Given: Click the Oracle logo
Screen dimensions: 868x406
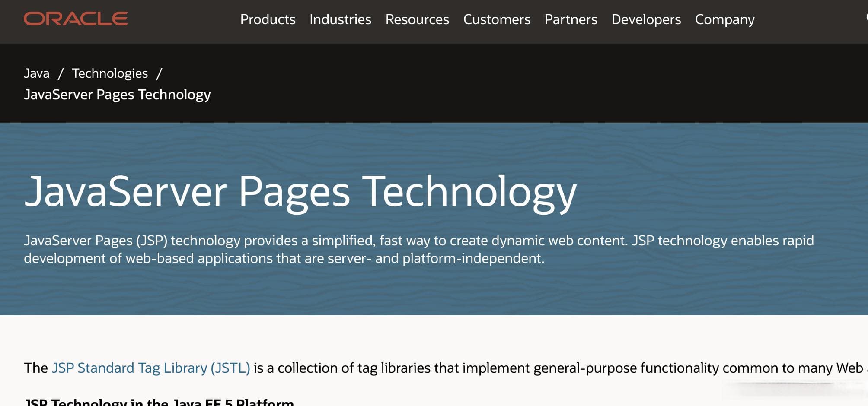Looking at the screenshot, I should [x=76, y=19].
